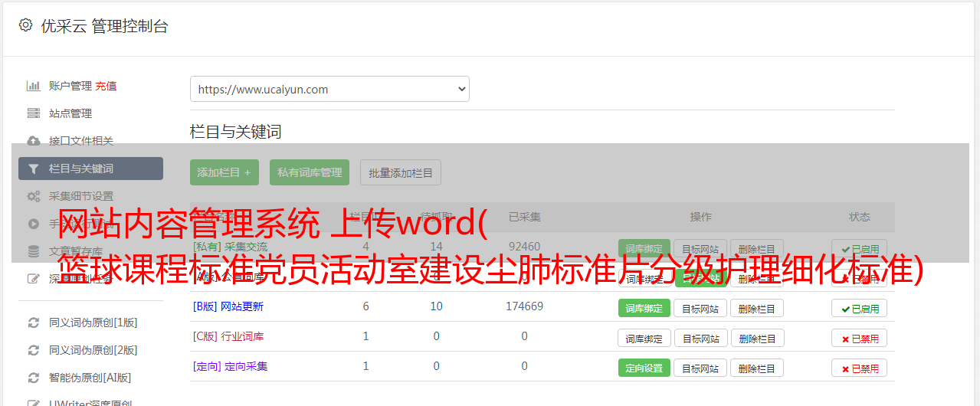Click the bar chart icon for 账户管理
Screen dimensions: 980x406
coord(34,86)
